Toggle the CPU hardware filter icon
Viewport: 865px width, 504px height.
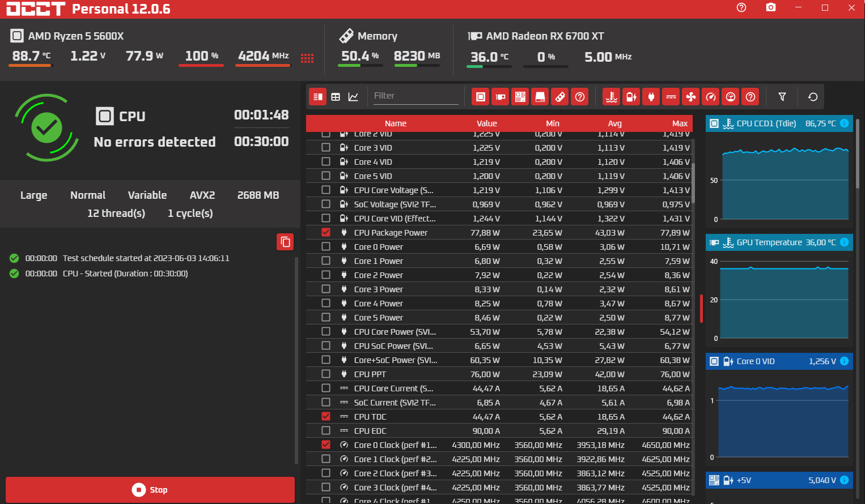[481, 97]
